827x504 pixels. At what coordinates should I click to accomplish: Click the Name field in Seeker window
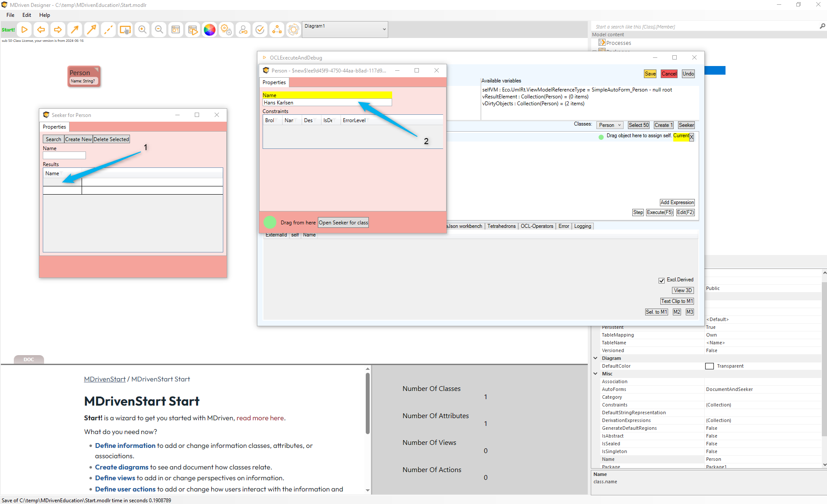(x=64, y=155)
